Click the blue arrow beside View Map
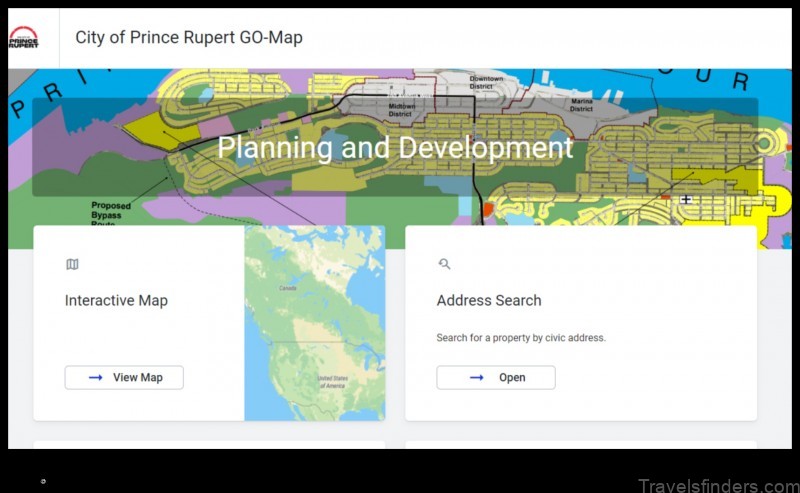The height and width of the screenshot is (493, 800). click(96, 377)
